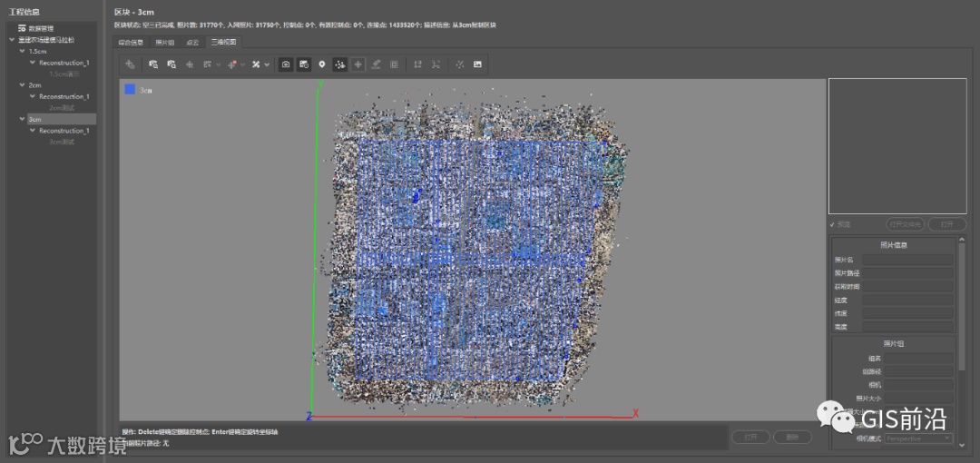This screenshot has height=463, width=980.
Task: Click the vertical axis adjust icon
Action: [x=418, y=64]
